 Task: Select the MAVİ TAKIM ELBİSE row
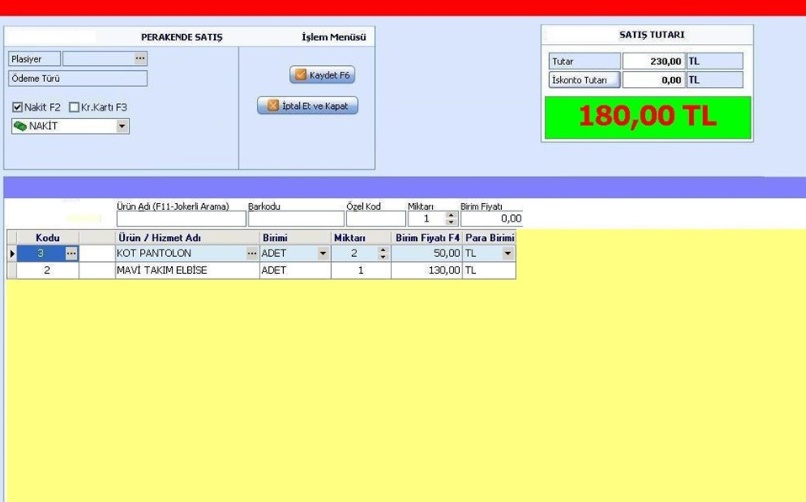[x=186, y=270]
